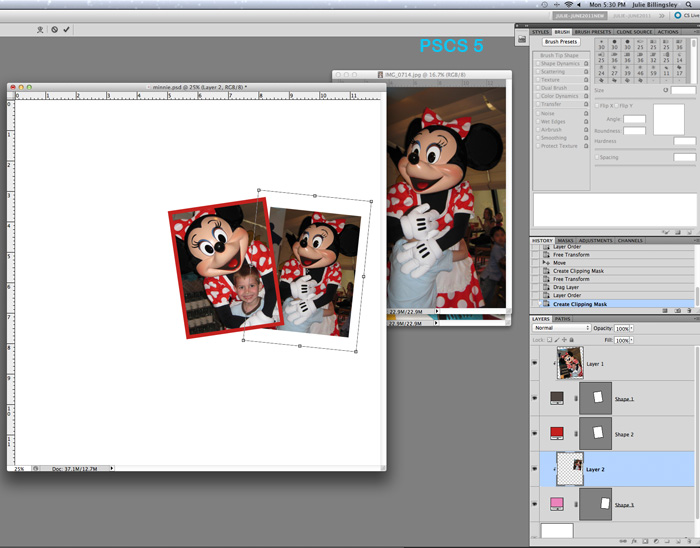Click lock image pixels brush icon

[x=557, y=340]
